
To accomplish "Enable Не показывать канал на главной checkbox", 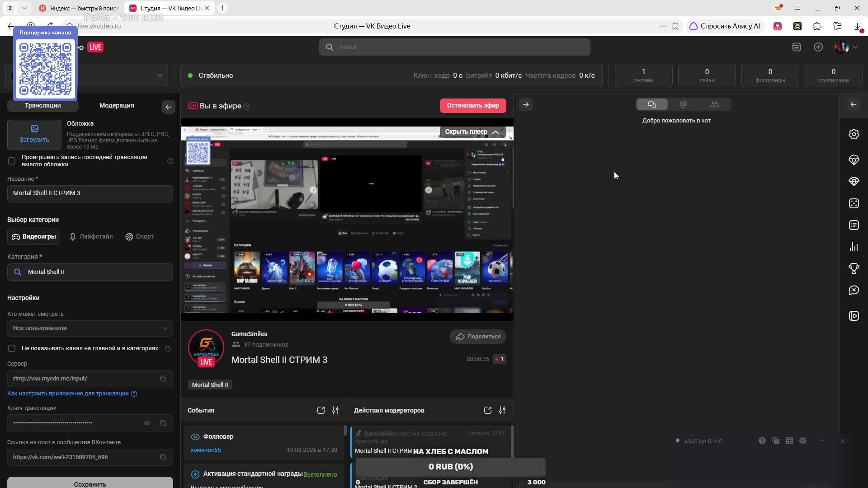I will click(x=12, y=348).
